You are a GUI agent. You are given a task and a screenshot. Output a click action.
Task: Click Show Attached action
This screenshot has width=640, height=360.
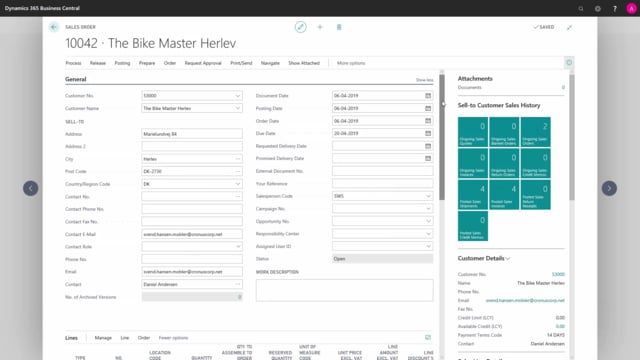click(304, 63)
